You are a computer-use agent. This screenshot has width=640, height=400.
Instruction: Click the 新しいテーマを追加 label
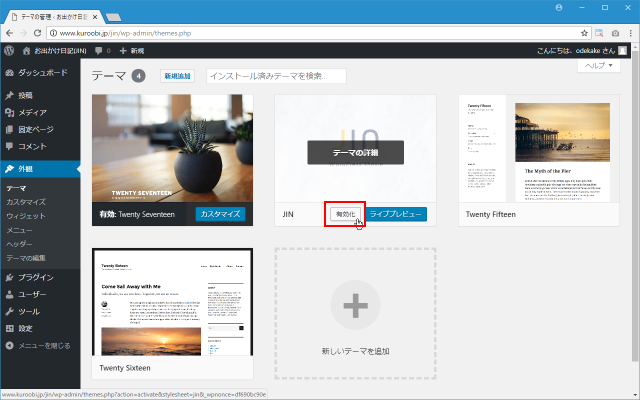[x=356, y=351]
